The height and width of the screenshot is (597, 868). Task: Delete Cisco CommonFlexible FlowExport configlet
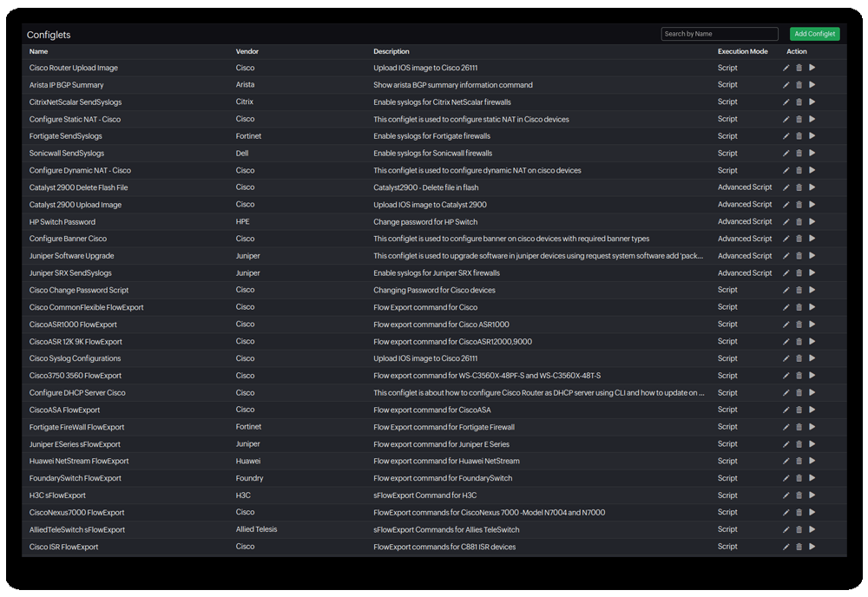pyautogui.click(x=799, y=308)
